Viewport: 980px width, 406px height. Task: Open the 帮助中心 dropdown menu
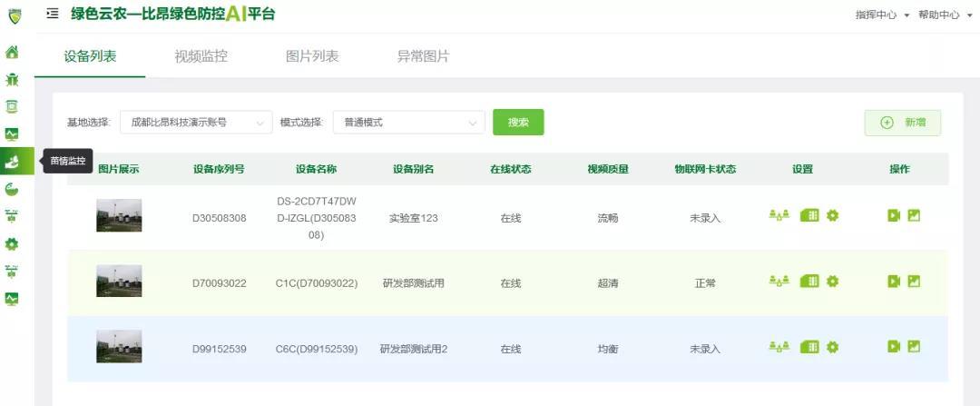click(x=945, y=15)
